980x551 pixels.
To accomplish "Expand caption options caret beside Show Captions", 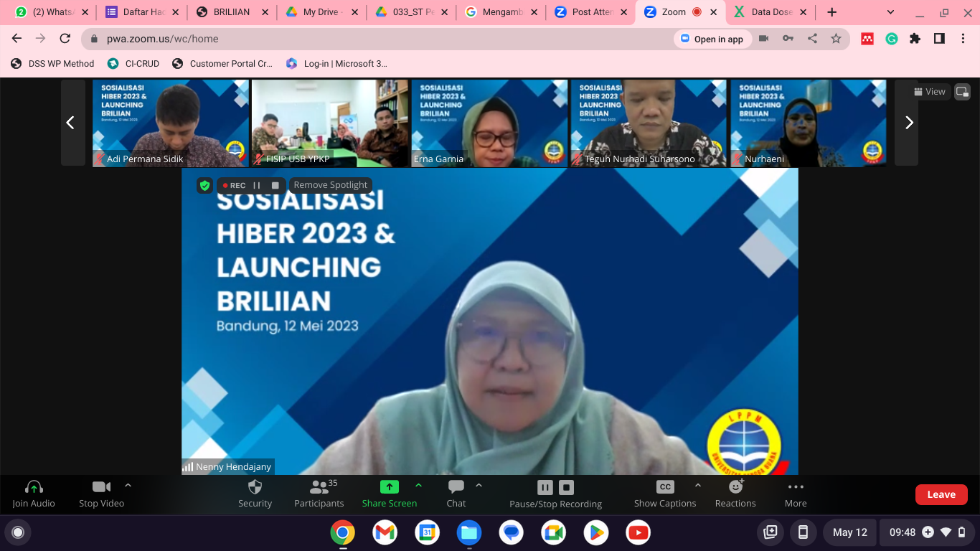I will 698,486.
